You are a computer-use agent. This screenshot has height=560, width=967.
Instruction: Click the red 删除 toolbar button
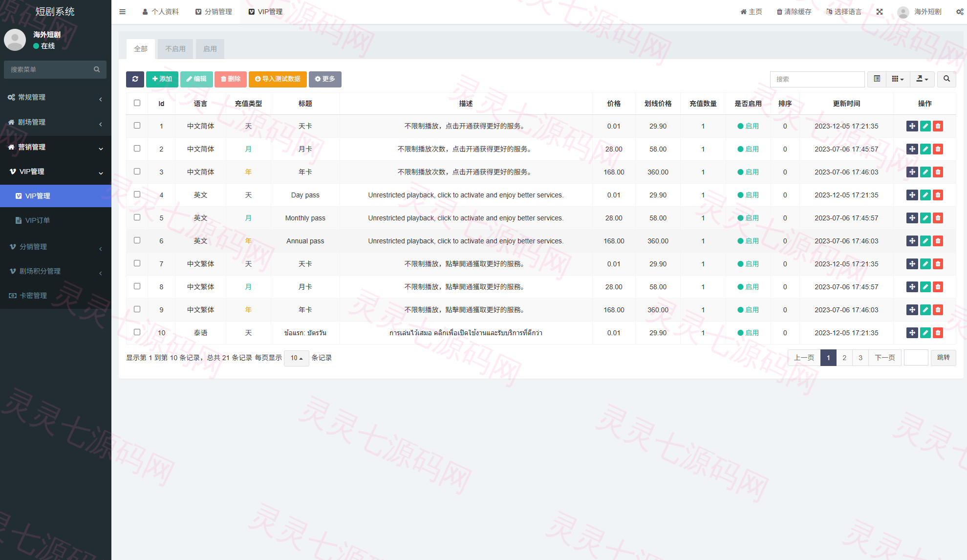click(231, 79)
